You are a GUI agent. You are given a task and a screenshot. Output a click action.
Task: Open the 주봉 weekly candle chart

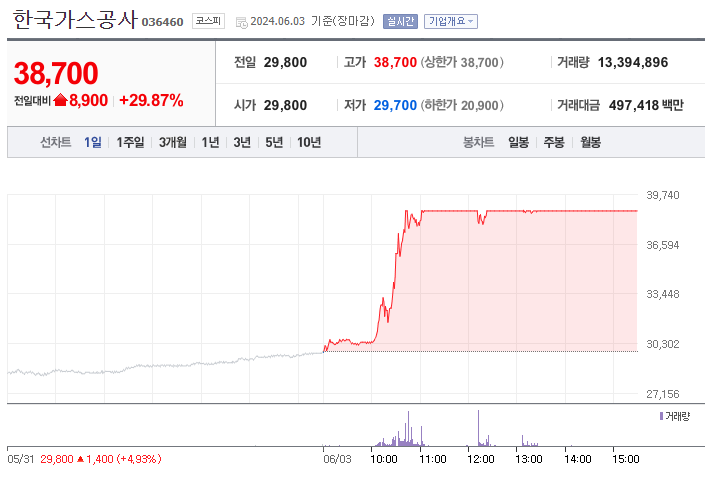tap(554, 142)
